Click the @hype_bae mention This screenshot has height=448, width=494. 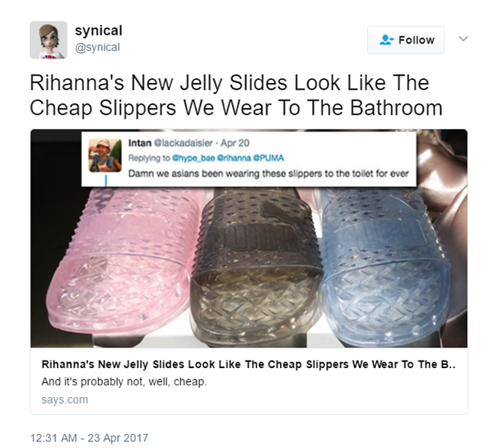193,158
